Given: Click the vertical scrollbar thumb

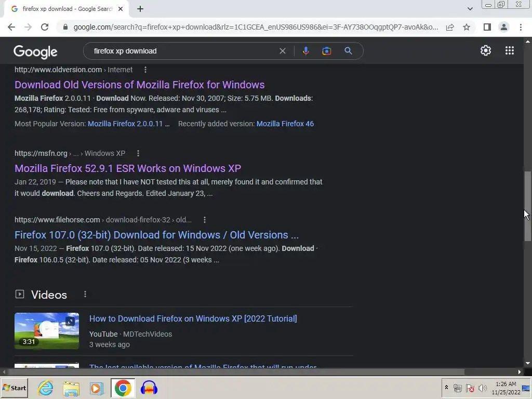Looking at the screenshot, I should [x=528, y=206].
